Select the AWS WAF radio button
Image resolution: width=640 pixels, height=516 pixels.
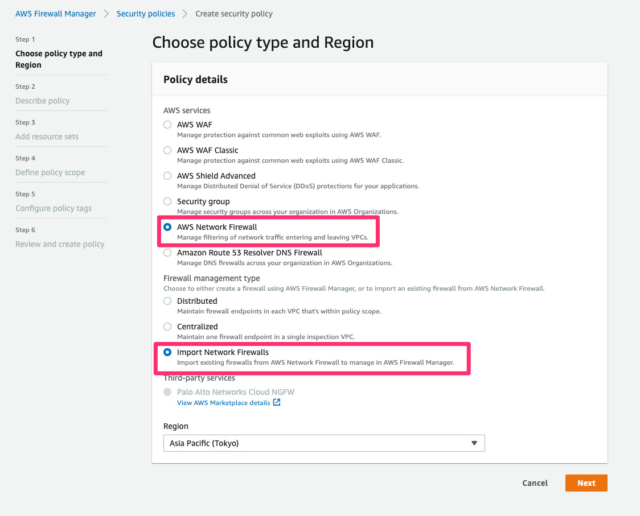coord(167,125)
